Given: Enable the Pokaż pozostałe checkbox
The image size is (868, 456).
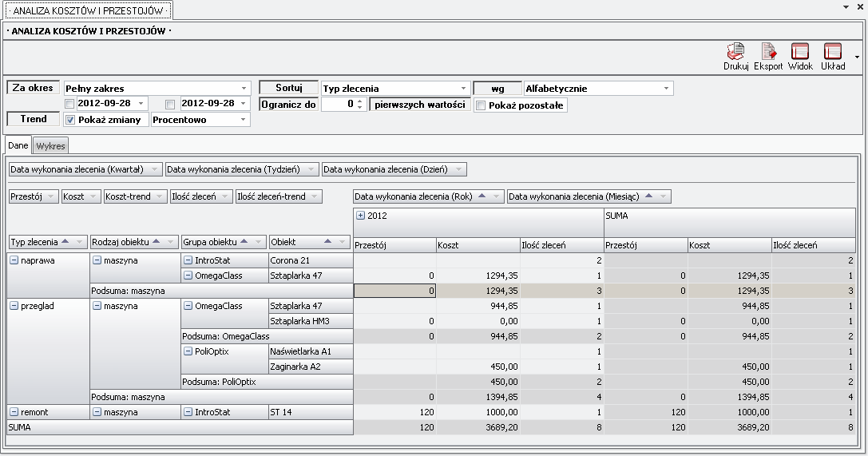Looking at the screenshot, I should click(480, 105).
